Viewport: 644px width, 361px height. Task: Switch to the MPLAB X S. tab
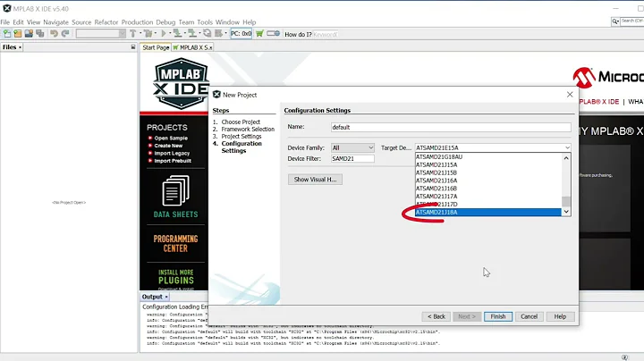pyautogui.click(x=192, y=47)
